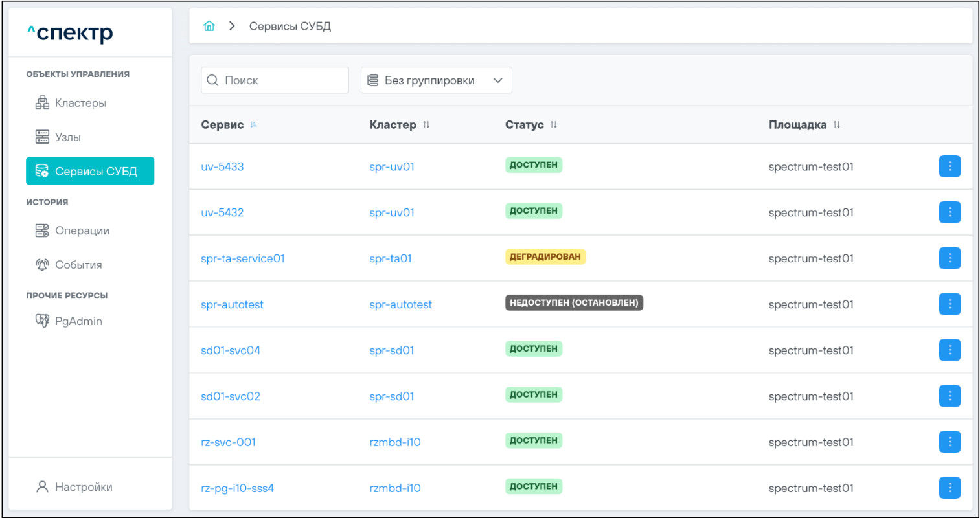Open Настройки at sidebar bottom
This screenshot has width=980, height=518.
pyautogui.click(x=83, y=487)
